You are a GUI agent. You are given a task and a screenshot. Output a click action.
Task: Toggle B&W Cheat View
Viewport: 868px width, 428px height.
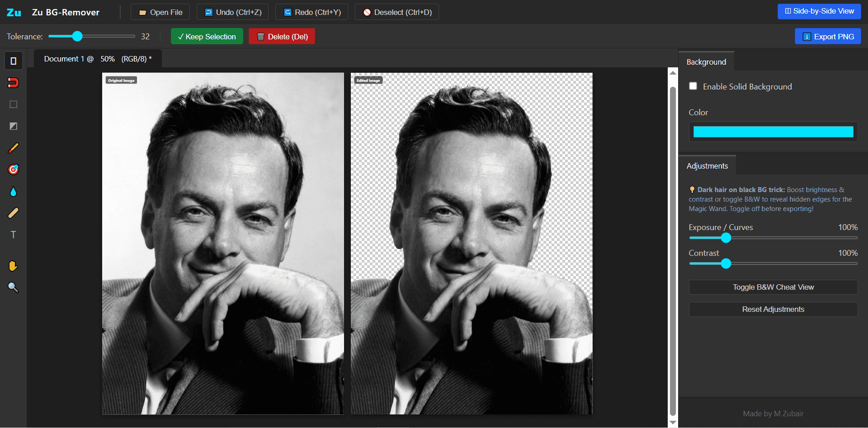point(774,287)
